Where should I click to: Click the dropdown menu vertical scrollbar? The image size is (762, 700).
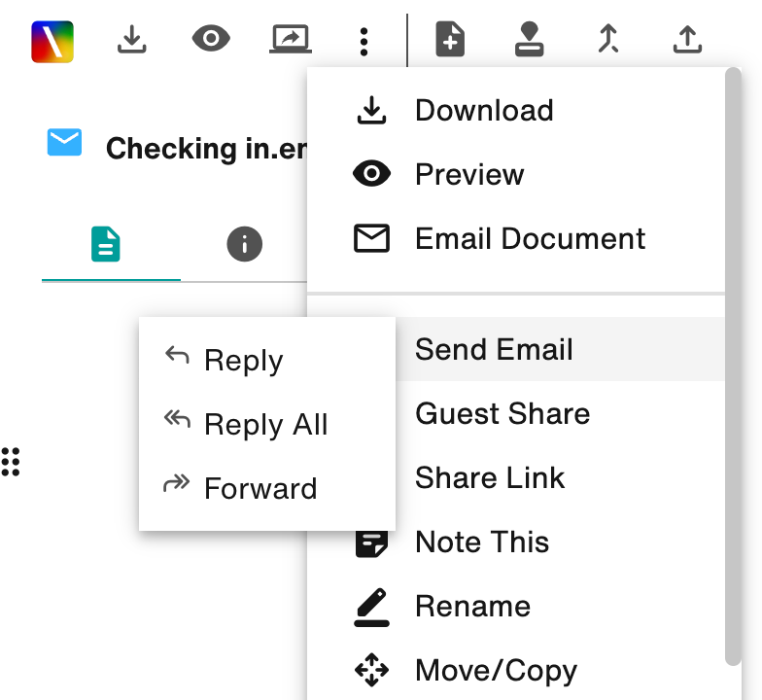click(x=733, y=367)
